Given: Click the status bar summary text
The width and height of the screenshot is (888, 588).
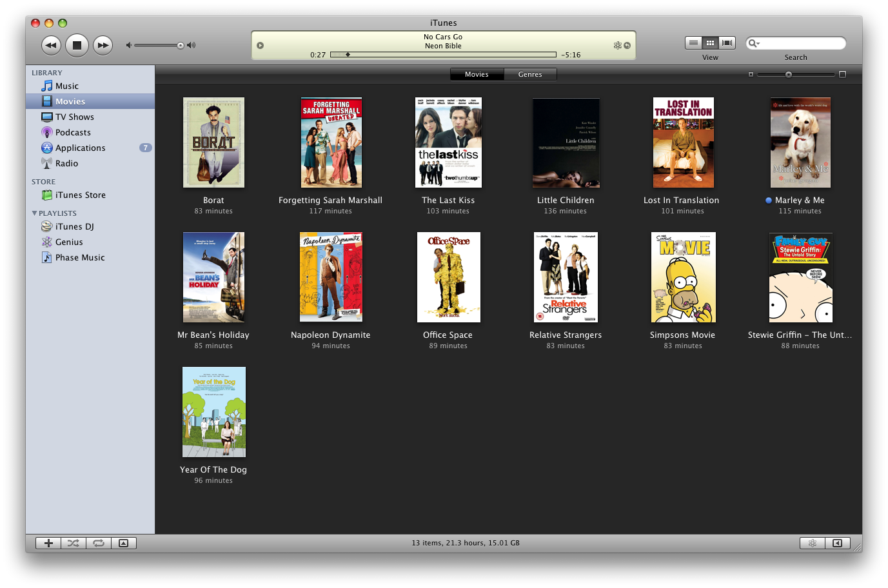Looking at the screenshot, I should [466, 543].
